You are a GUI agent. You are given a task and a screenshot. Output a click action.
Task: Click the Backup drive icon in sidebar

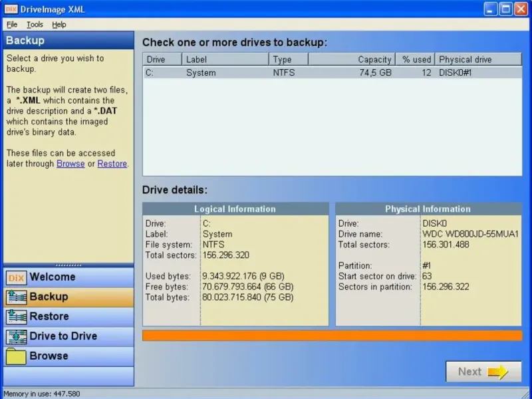coord(16,297)
